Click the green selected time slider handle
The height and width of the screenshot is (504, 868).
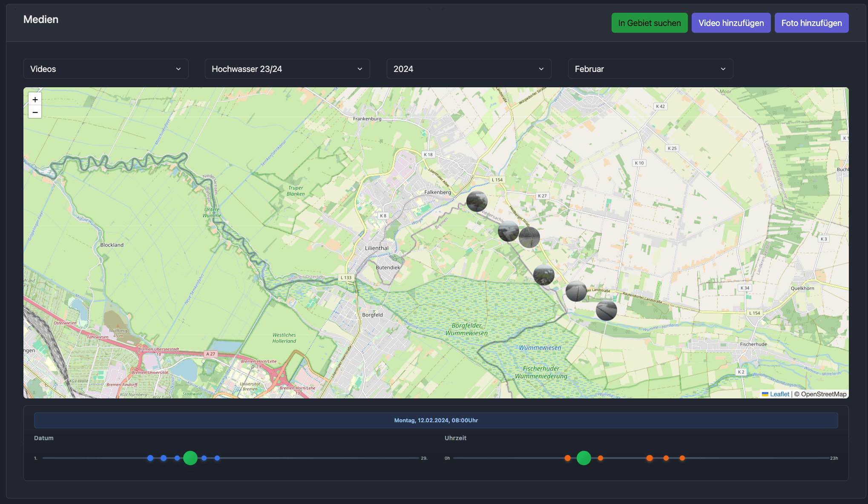(583, 458)
